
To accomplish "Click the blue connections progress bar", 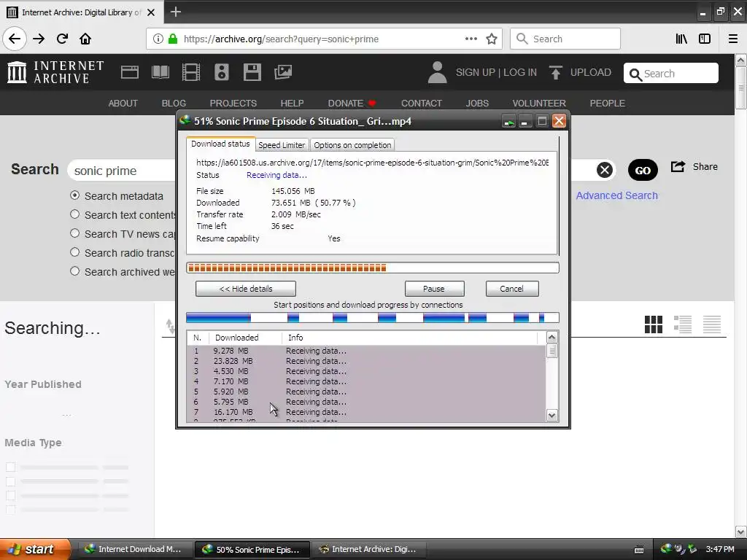I will click(373, 318).
